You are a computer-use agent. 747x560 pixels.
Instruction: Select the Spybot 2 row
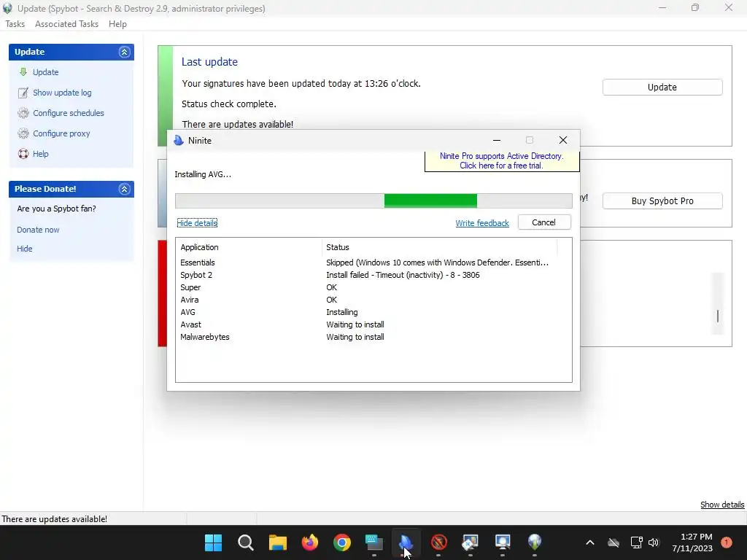coord(373,275)
